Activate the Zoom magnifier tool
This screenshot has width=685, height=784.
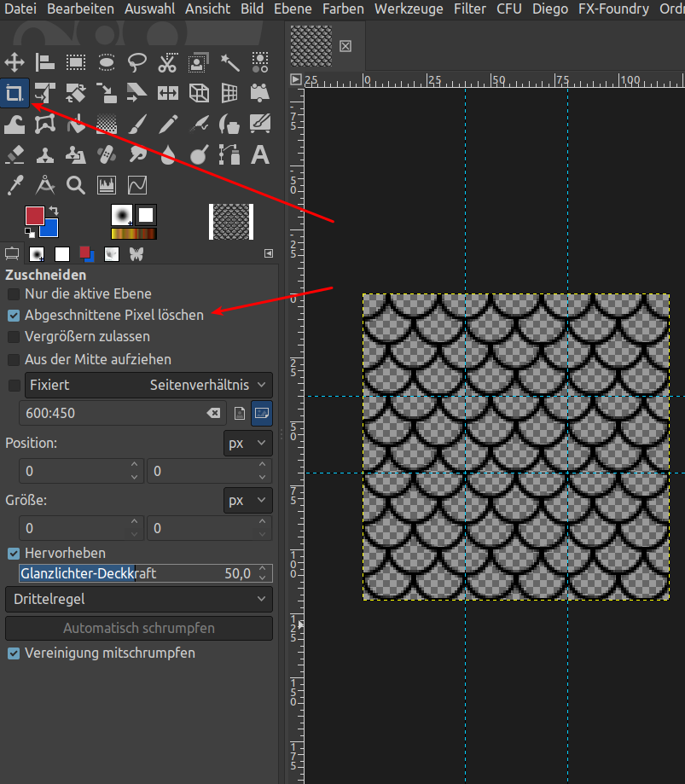coord(76,185)
